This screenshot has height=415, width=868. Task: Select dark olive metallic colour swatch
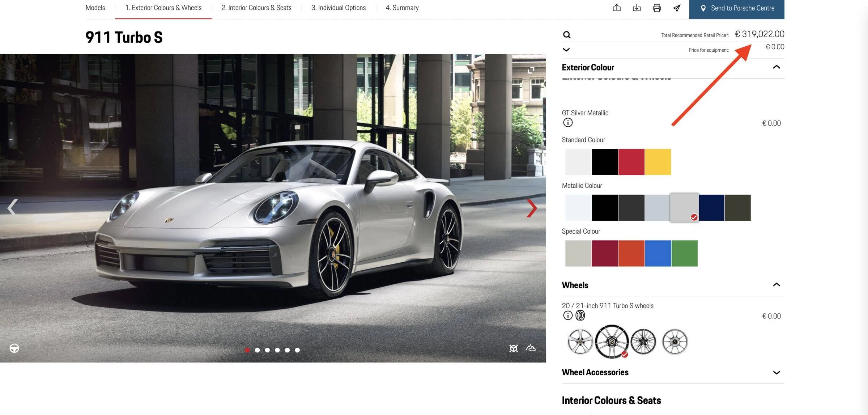[x=737, y=208]
